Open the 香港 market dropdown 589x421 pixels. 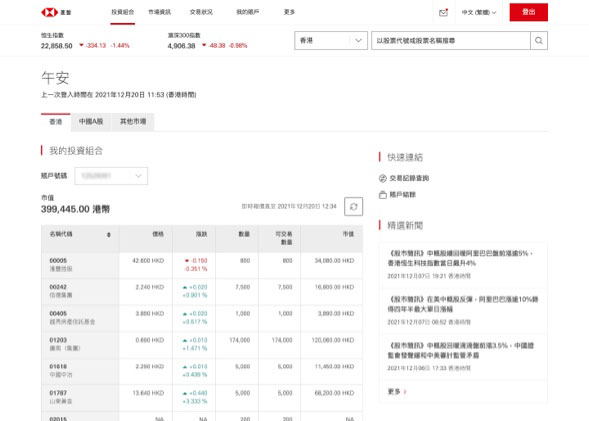click(331, 41)
